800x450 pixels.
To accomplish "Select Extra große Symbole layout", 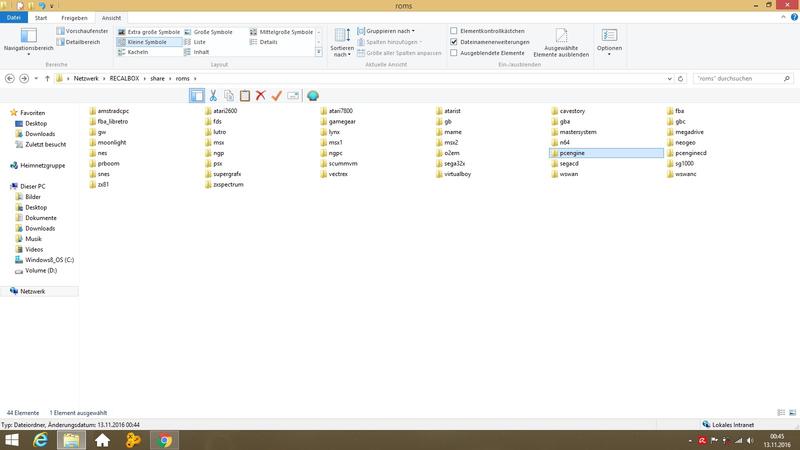I will tap(149, 32).
